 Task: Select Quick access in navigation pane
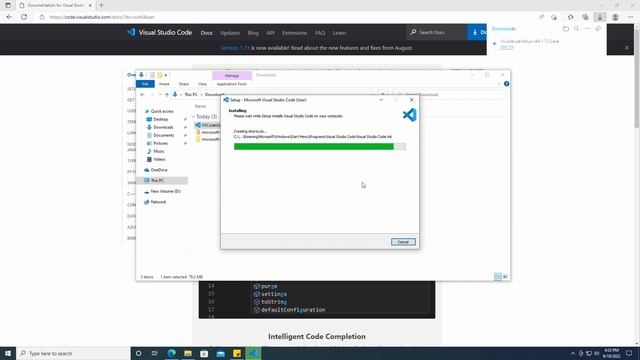(162, 111)
